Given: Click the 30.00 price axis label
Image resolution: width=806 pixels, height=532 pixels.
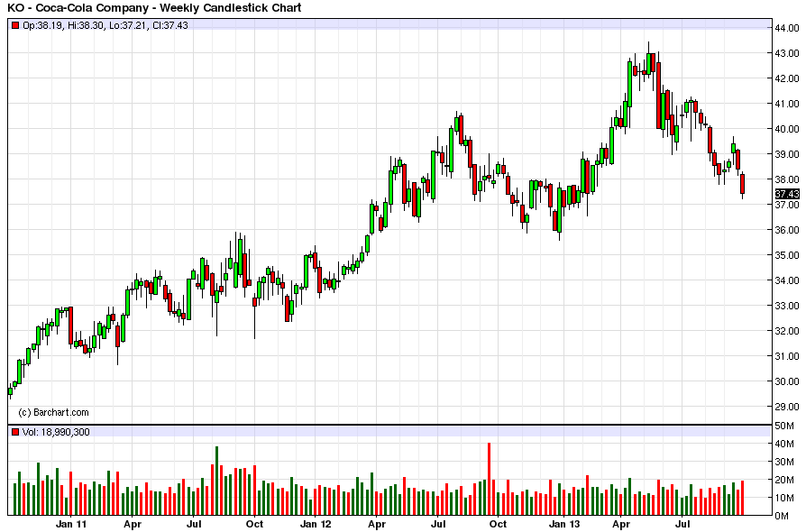Looking at the screenshot, I should pos(787,381).
